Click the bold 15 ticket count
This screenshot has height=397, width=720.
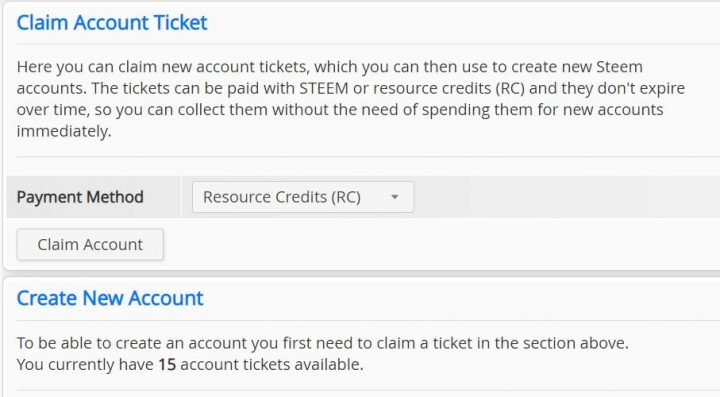167,365
